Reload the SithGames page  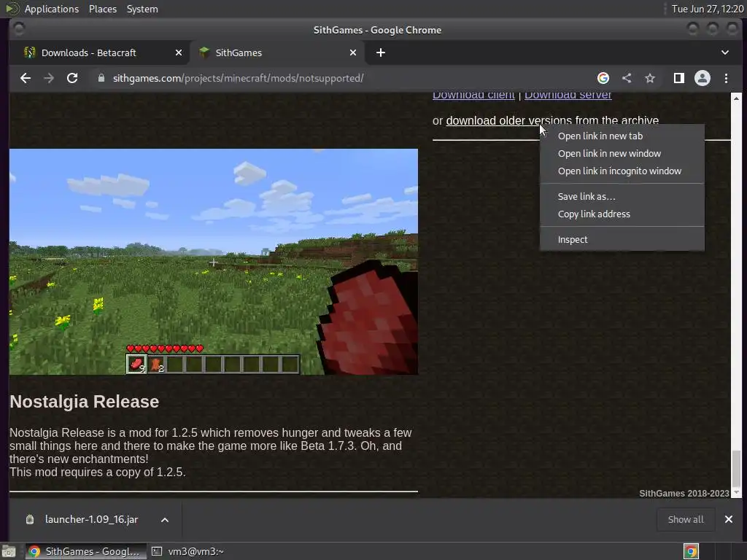click(x=72, y=78)
